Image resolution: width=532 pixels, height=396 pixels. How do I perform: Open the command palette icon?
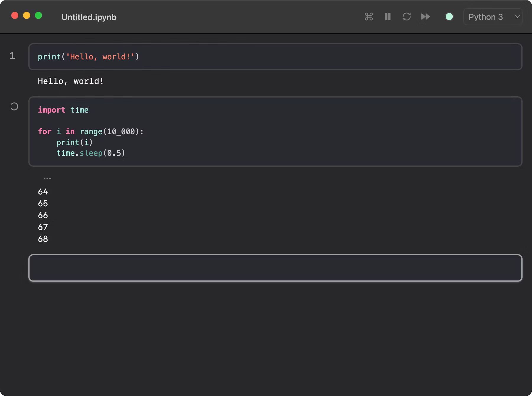tap(369, 17)
